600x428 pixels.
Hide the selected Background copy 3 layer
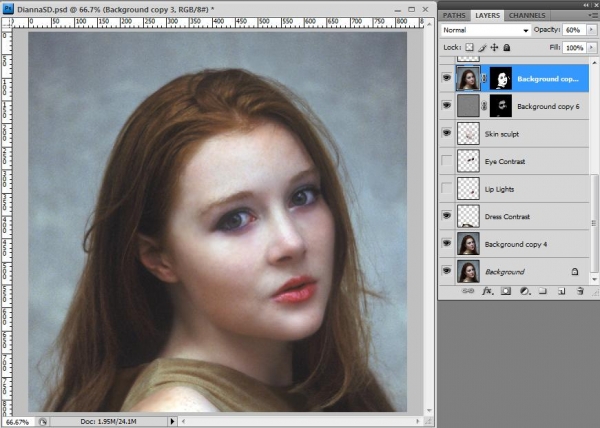pos(447,78)
